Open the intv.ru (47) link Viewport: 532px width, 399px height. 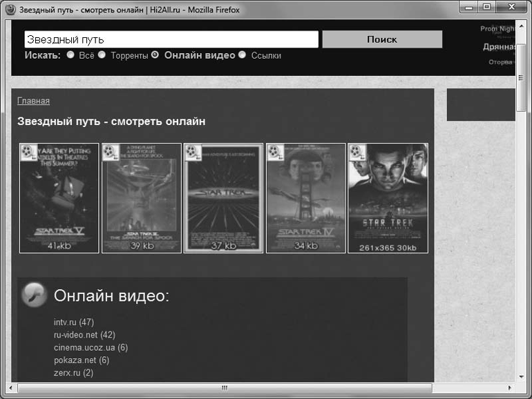[x=73, y=322]
